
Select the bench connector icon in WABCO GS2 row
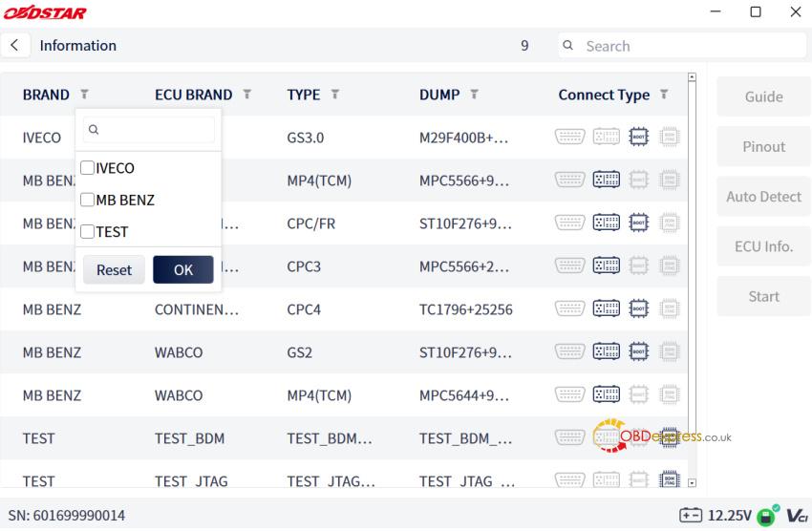pyautogui.click(x=607, y=351)
